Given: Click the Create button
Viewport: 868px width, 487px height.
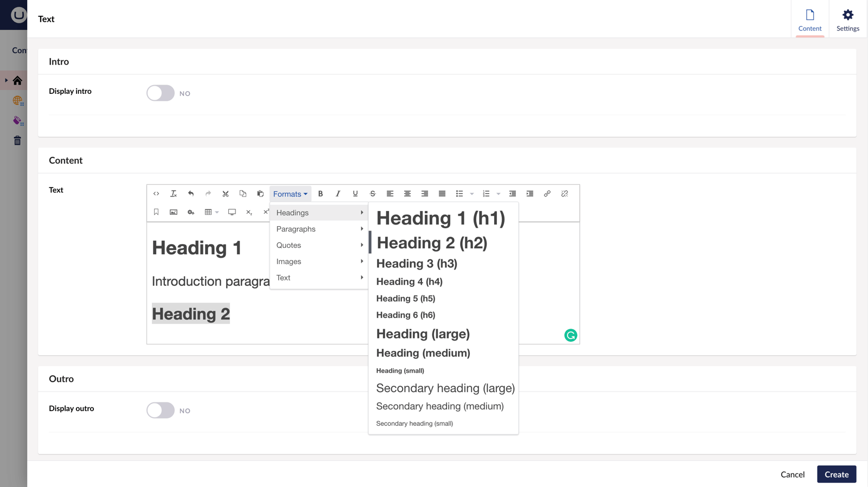Looking at the screenshot, I should click(836, 475).
